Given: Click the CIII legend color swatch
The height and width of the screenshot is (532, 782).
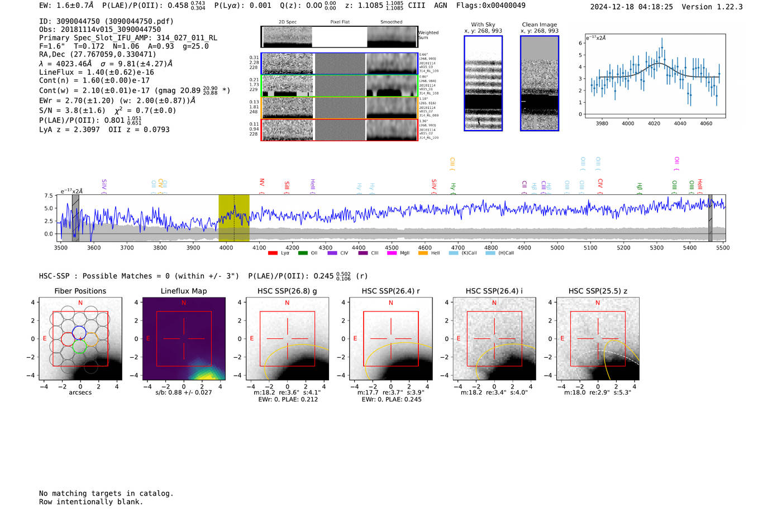Looking at the screenshot, I should pos(363,253).
